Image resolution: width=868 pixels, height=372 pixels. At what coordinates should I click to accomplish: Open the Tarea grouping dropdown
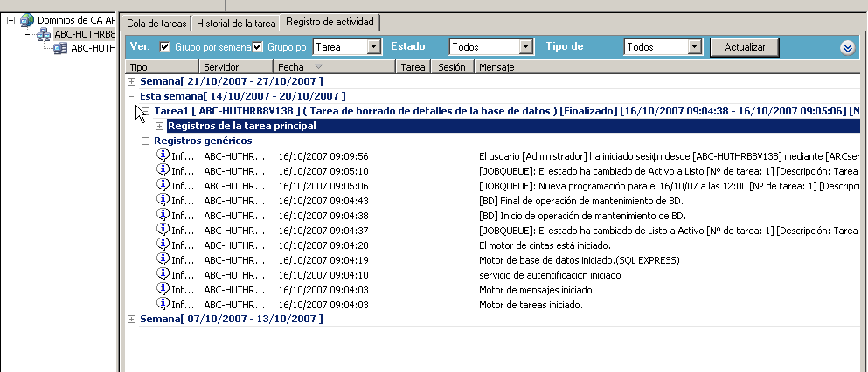tap(375, 47)
